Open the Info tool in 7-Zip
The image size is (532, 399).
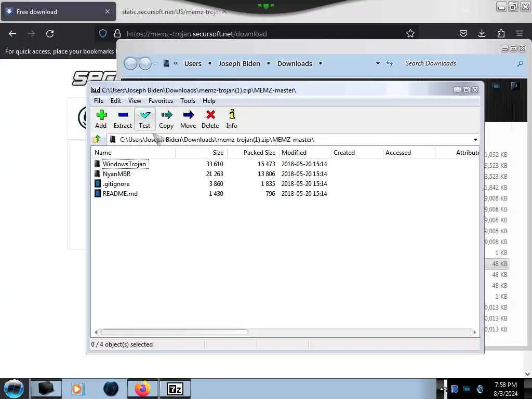click(x=232, y=119)
